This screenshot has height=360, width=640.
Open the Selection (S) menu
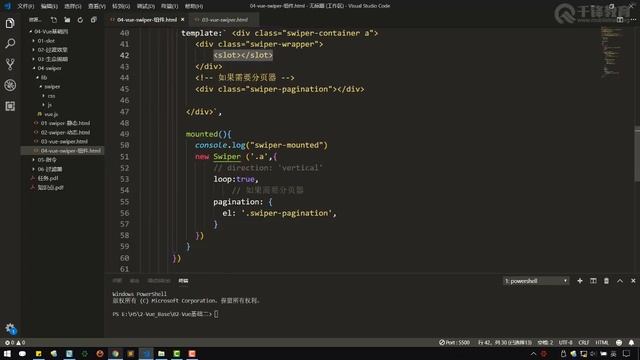[73, 6]
